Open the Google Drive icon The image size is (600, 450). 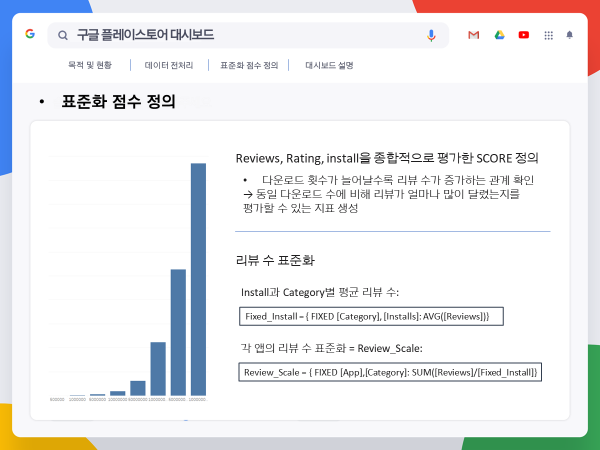[x=499, y=35]
